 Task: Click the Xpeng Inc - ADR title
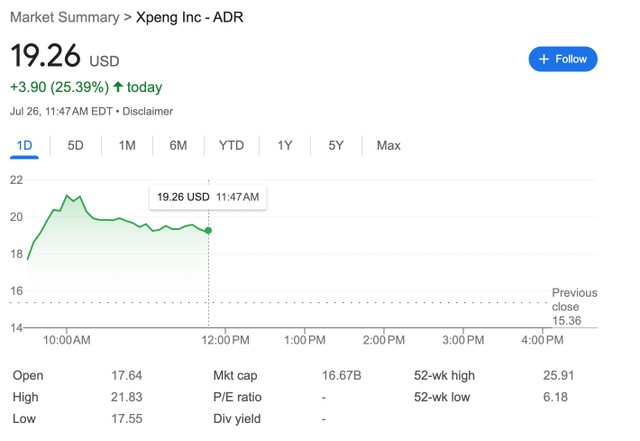189,17
